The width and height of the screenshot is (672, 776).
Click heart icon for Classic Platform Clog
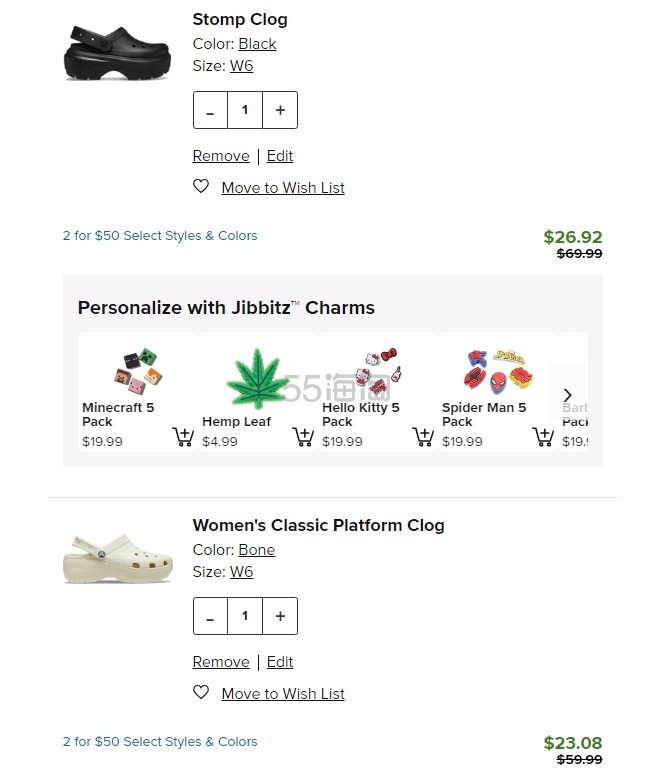pos(201,692)
